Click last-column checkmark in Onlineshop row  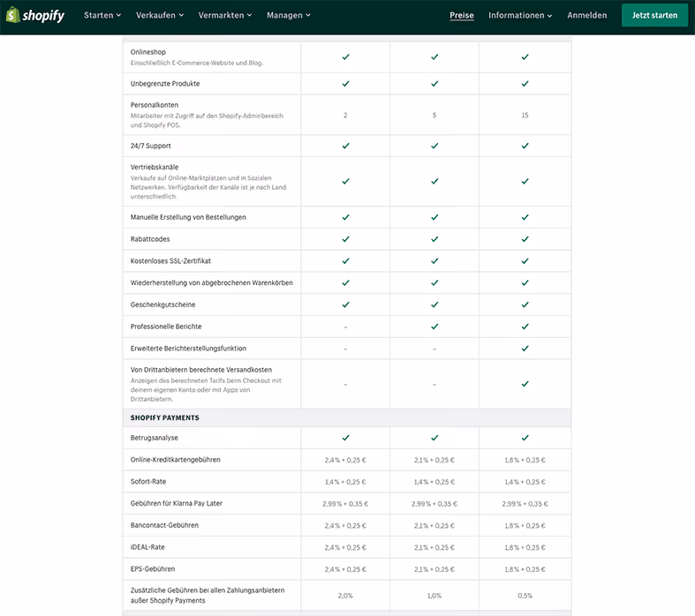pyautogui.click(x=525, y=56)
